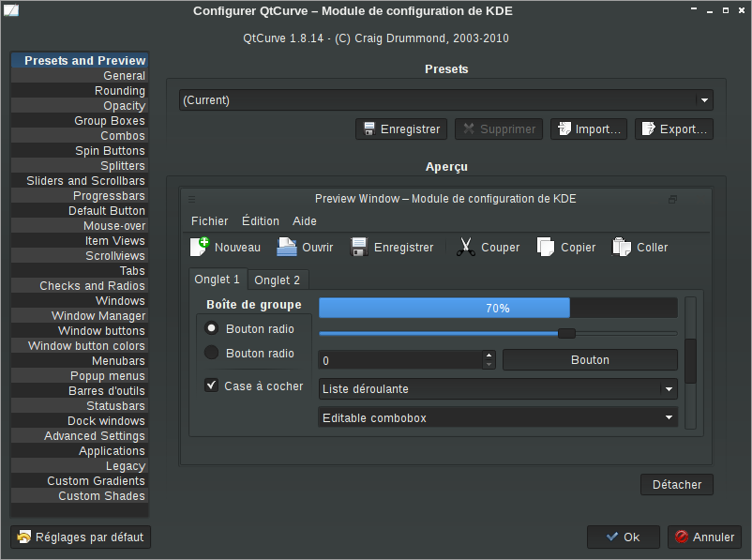Click the Export... preset button
752x560 pixels.
pos(674,129)
